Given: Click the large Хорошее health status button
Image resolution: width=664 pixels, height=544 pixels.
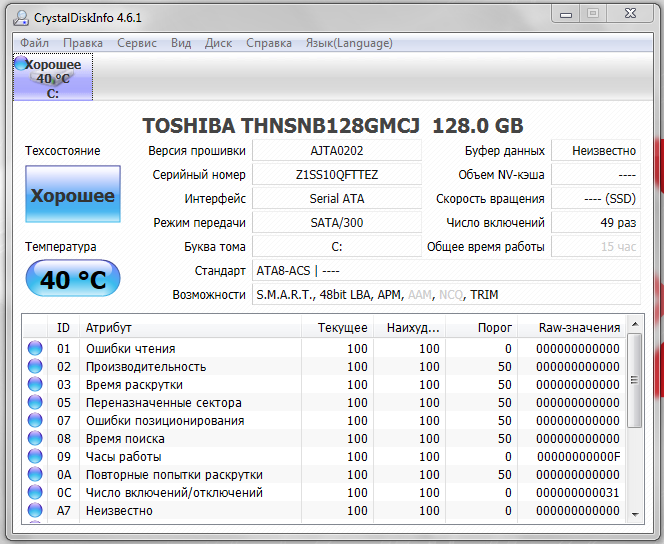Looking at the screenshot, I should click(x=73, y=194).
